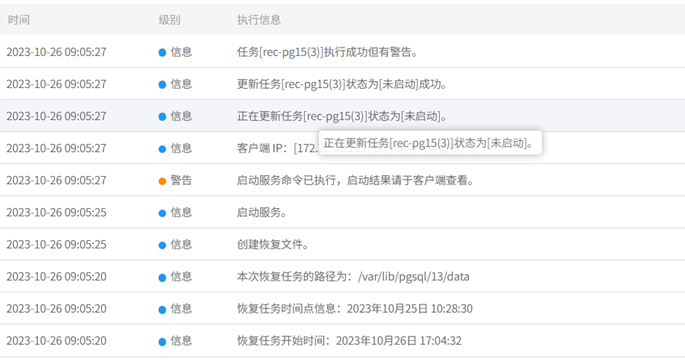The width and height of the screenshot is (685, 361).
Task: Click the 警告 level label
Action: tap(181, 180)
